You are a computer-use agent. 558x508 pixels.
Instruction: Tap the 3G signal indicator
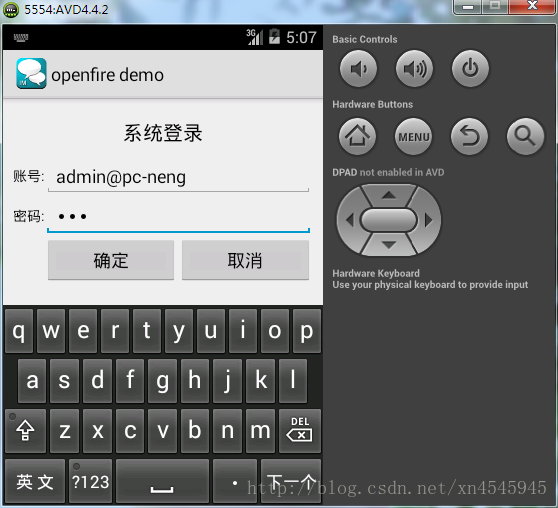coord(255,37)
